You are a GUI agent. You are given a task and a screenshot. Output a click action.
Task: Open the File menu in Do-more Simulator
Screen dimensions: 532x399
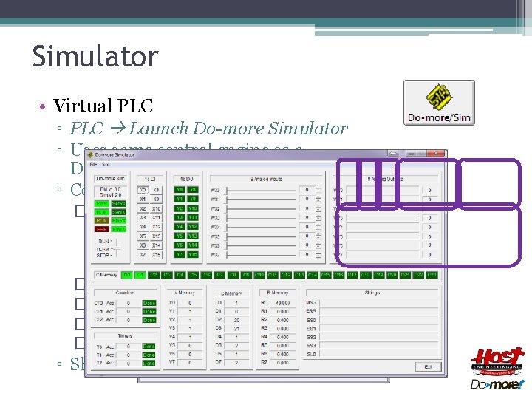click(93, 164)
